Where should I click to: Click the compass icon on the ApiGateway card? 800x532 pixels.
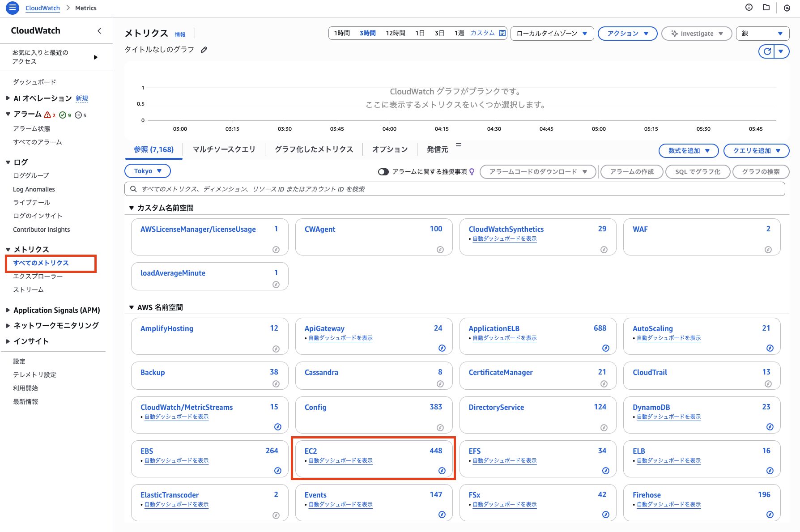(442, 348)
